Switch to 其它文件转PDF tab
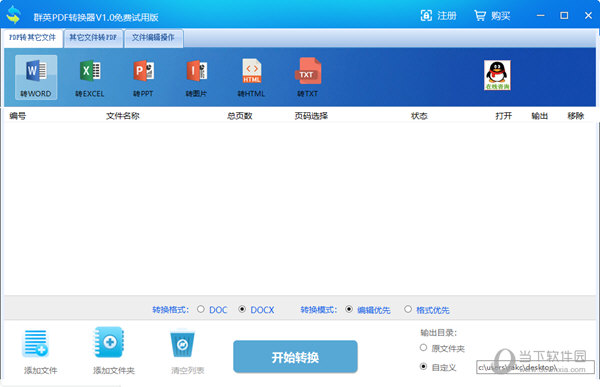 click(x=93, y=38)
